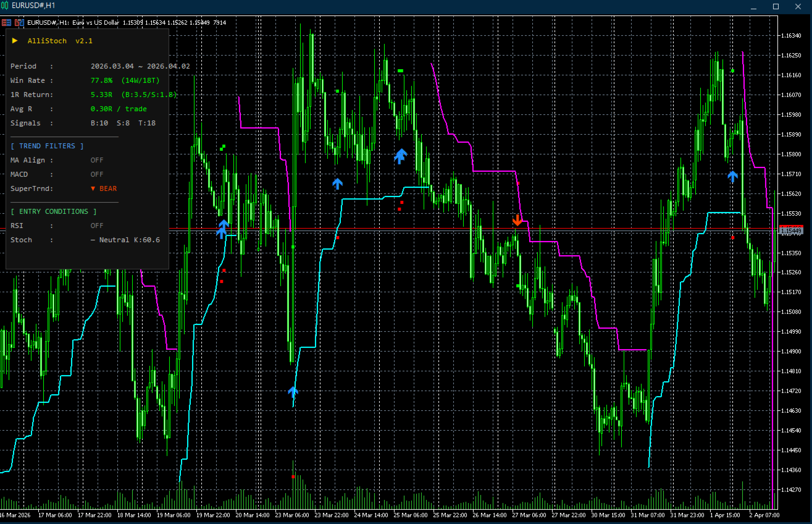This screenshot has width=812, height=524.
Task: Click the 1.15710 price scale label
Action: [x=791, y=174]
